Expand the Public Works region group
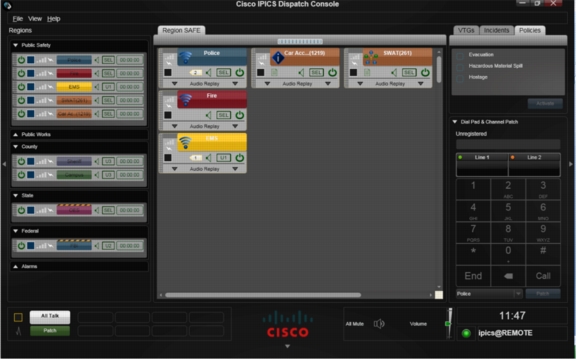Image resolution: width=578 pixels, height=361 pixels. 15,135
